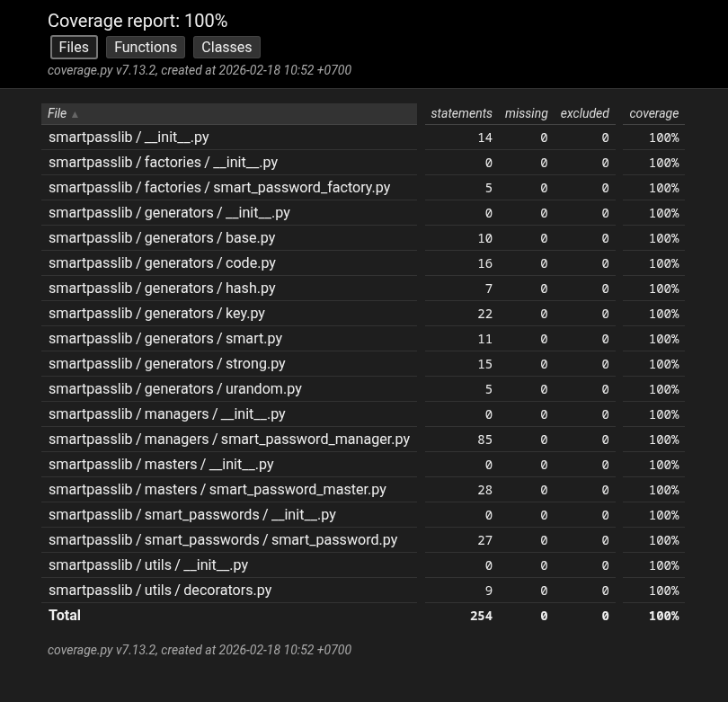View coverage for generators base.py

click(162, 237)
